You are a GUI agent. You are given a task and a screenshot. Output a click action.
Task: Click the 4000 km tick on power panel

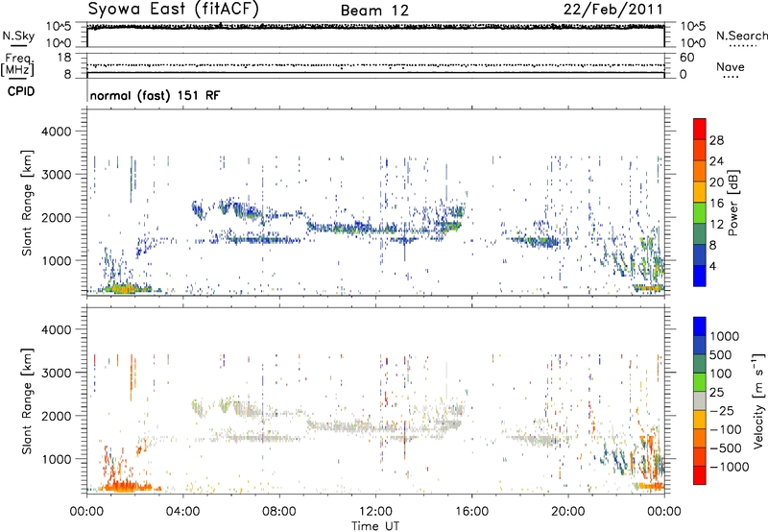[x=56, y=132]
